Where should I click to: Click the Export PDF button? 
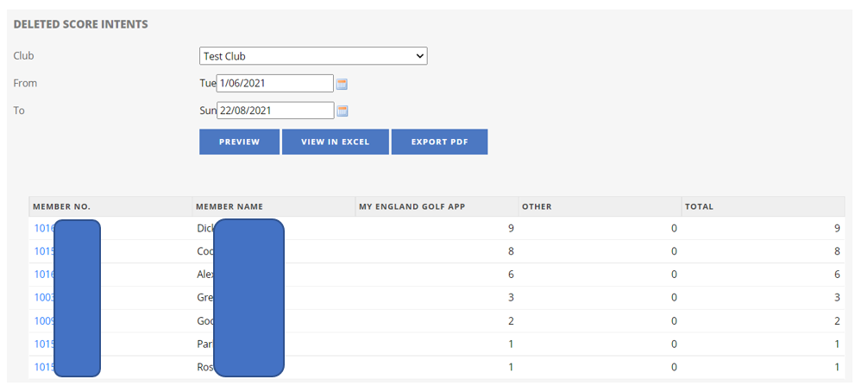tap(439, 142)
